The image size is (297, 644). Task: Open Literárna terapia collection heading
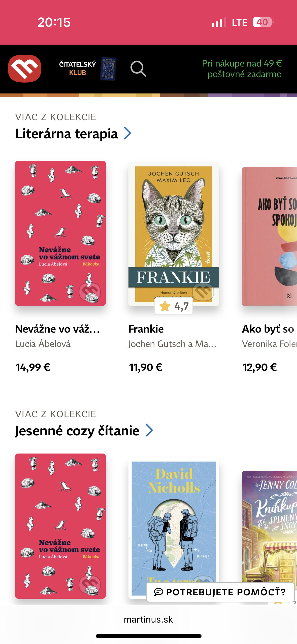pyautogui.click(x=67, y=134)
